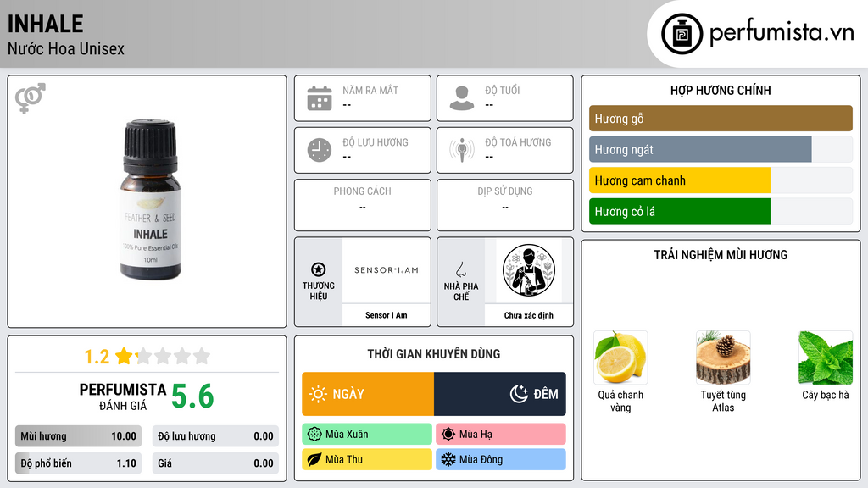
Task: Click the 1.2 user rating value
Action: [x=97, y=357]
